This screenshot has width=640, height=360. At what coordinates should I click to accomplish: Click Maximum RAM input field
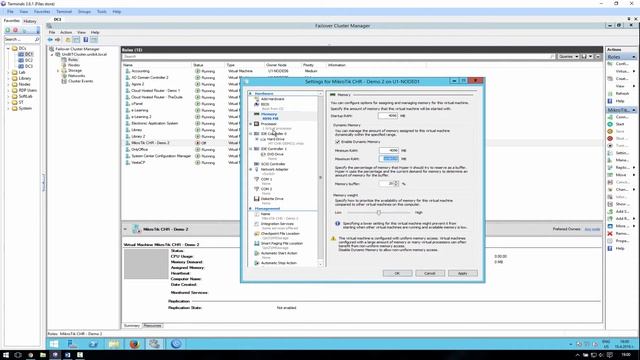389,158
